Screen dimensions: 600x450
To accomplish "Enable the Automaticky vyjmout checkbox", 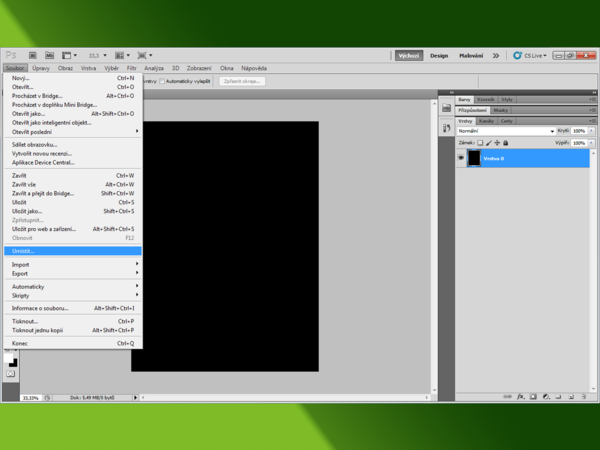I will (164, 81).
